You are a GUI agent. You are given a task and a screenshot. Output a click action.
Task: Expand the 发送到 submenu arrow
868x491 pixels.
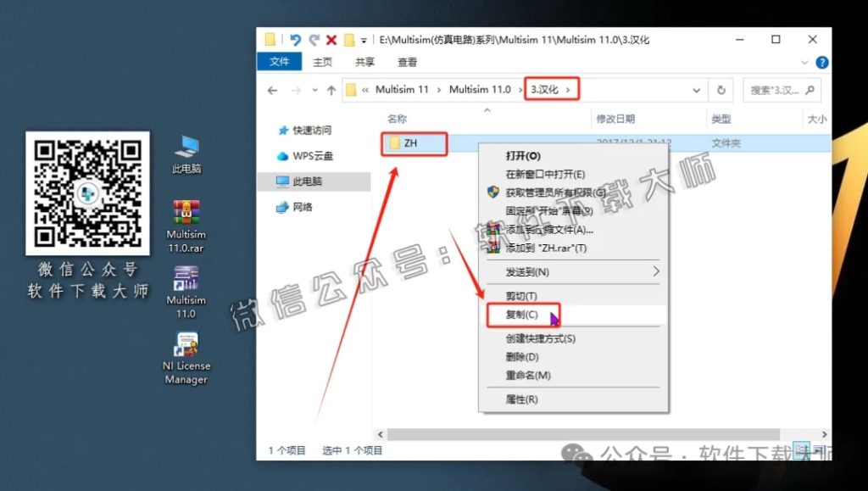tap(657, 272)
